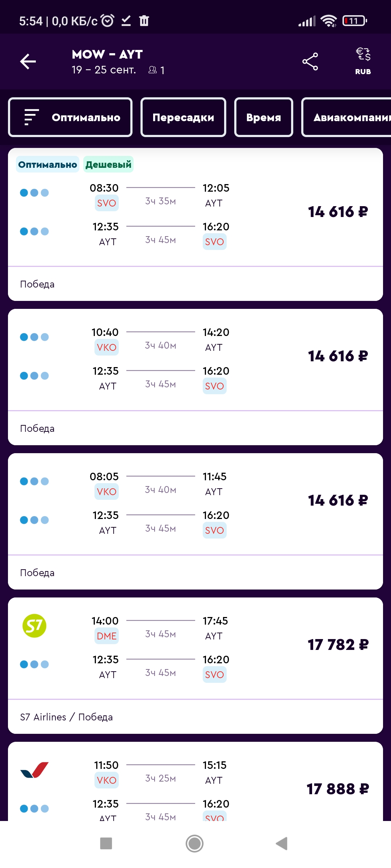This screenshot has height=868, width=391.
Task: Open the share icon
Action: [x=310, y=61]
